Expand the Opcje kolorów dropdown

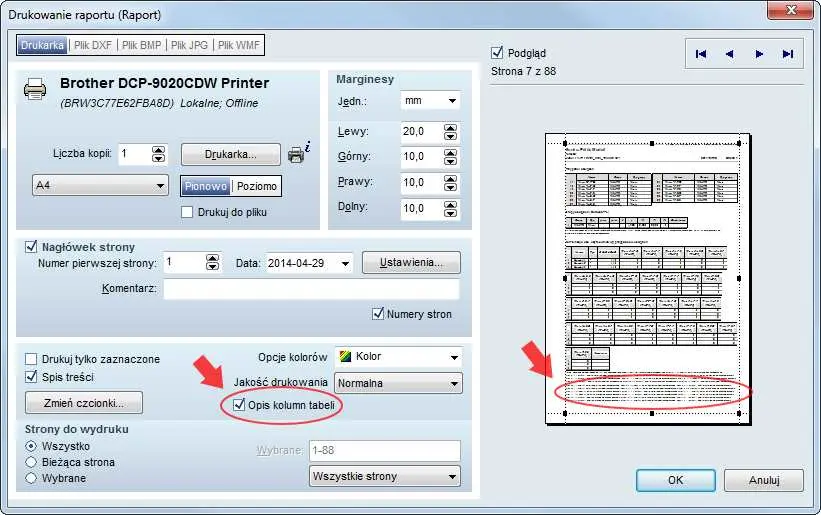(x=398, y=357)
